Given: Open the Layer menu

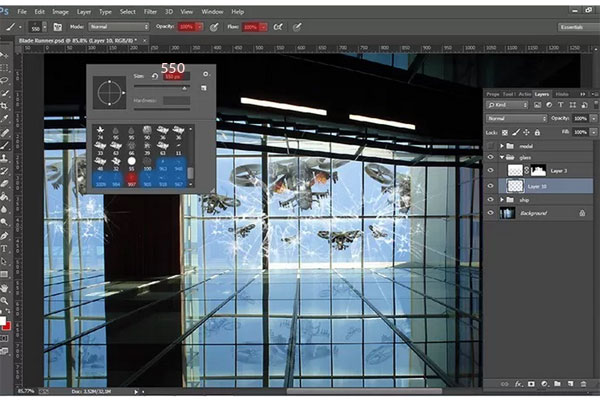Looking at the screenshot, I should (84, 12).
